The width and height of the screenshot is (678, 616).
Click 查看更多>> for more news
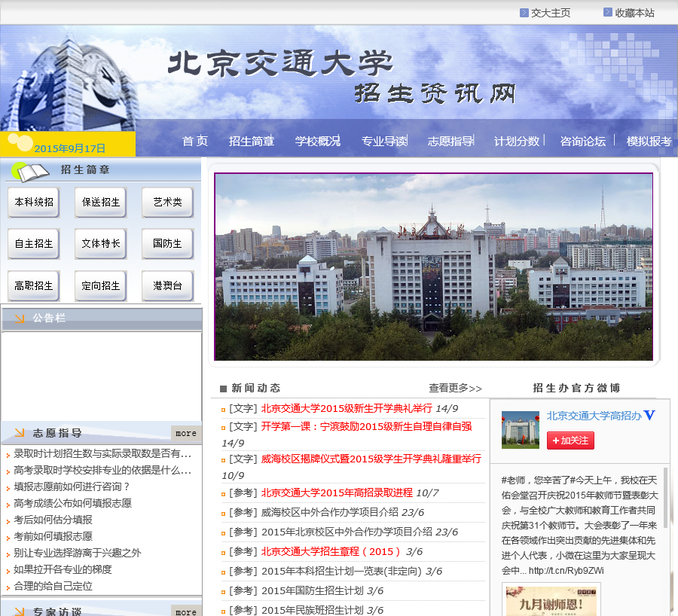pos(455,388)
